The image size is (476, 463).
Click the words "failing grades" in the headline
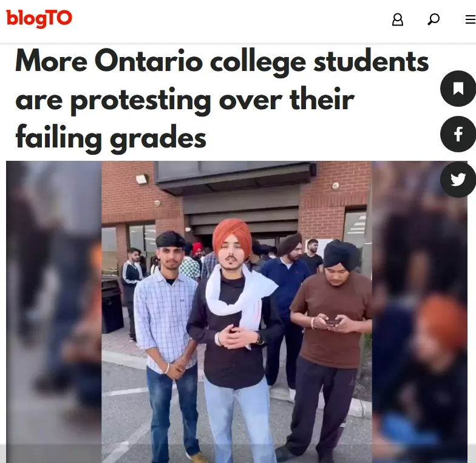click(110, 138)
